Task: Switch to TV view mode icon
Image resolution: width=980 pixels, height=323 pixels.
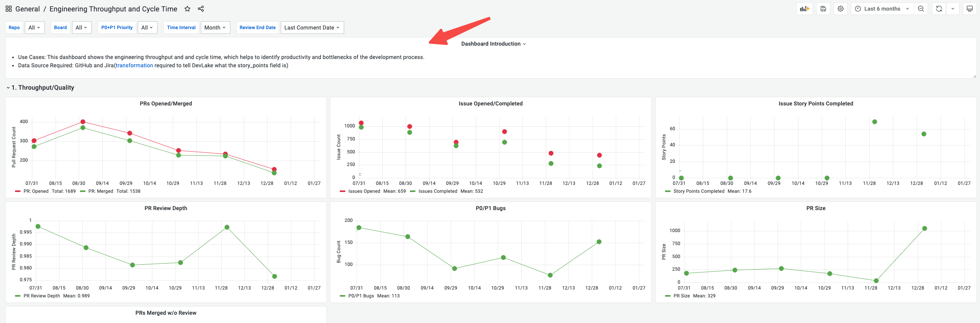Action: point(970,9)
